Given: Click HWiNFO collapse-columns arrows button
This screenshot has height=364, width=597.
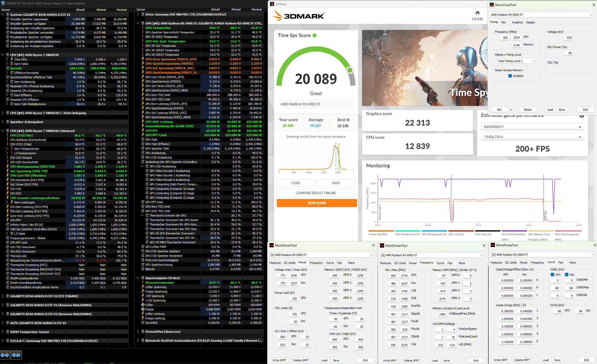Looking at the screenshot, I should click(16, 355).
